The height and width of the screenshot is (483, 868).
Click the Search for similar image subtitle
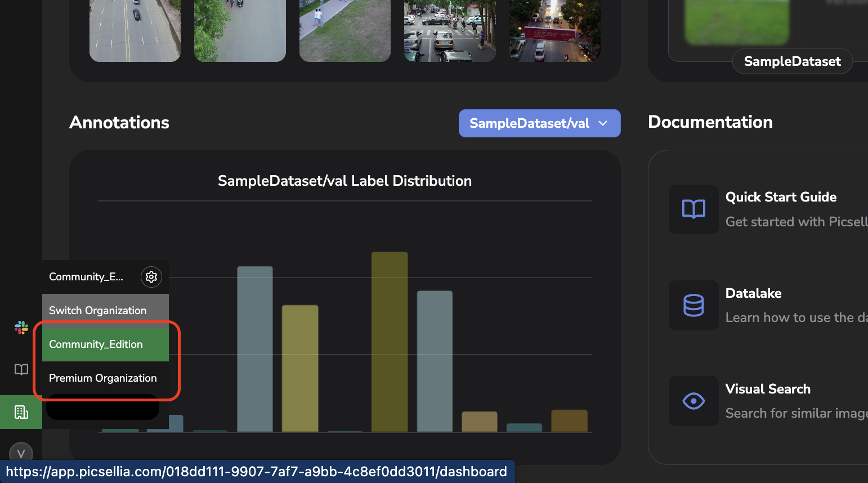[797, 413]
